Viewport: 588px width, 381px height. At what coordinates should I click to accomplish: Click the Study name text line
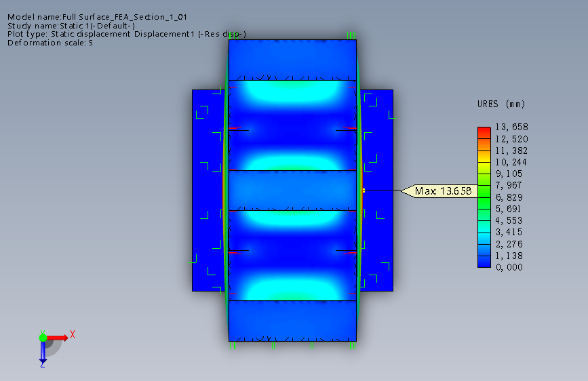click(x=71, y=26)
